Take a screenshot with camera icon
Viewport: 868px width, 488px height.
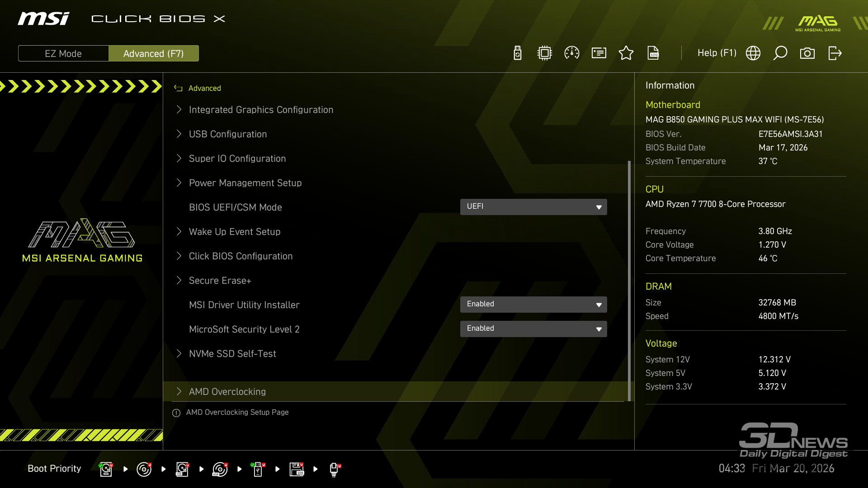[807, 53]
